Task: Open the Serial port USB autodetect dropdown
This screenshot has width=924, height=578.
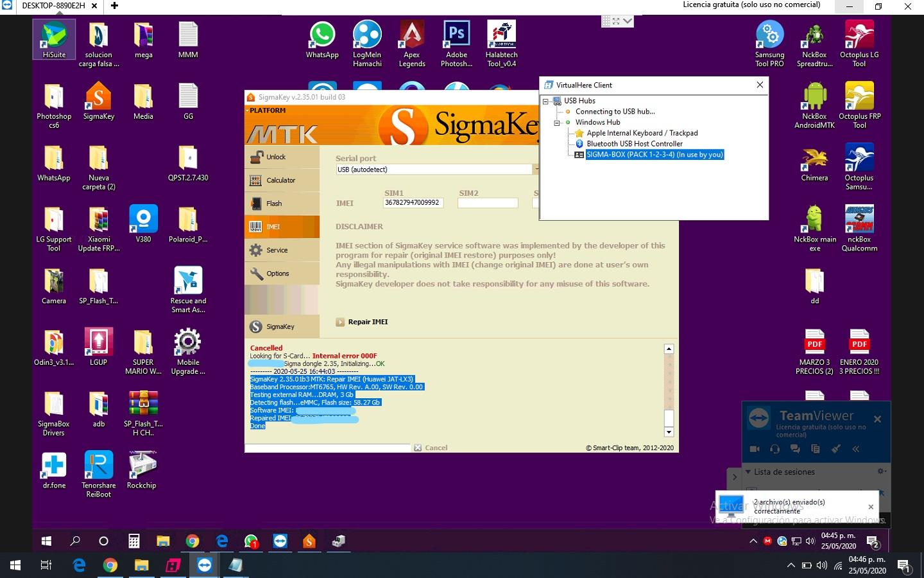Action: tap(536, 170)
